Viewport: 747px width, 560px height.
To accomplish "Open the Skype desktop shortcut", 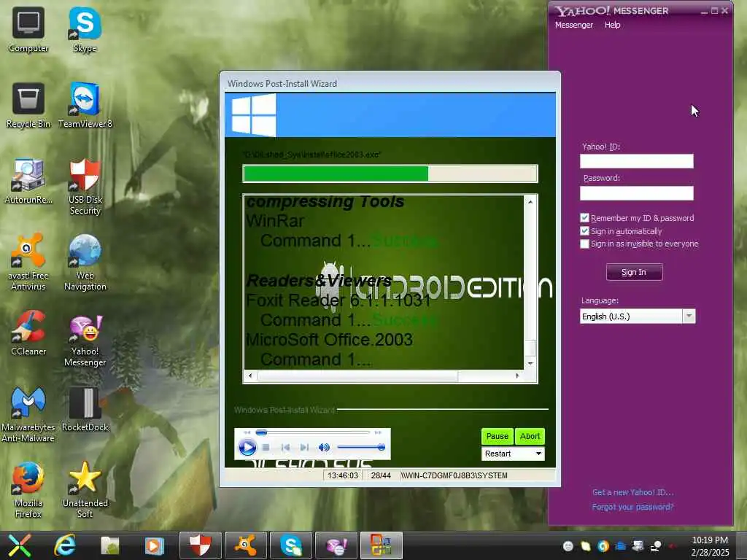I will (85, 28).
